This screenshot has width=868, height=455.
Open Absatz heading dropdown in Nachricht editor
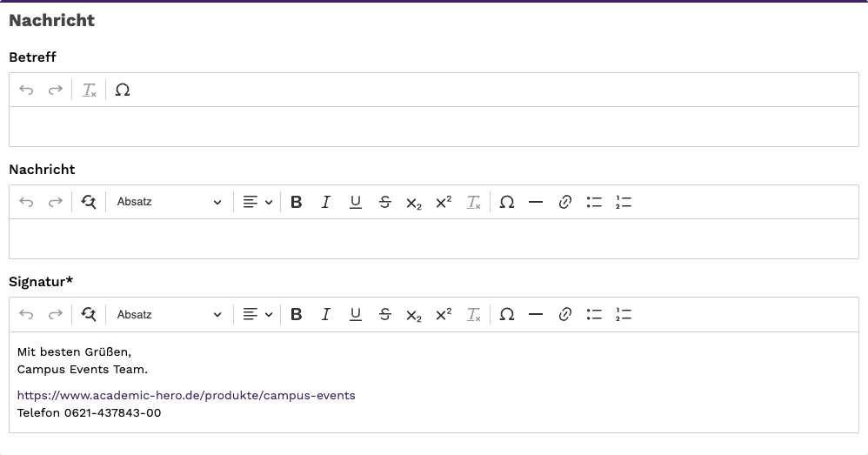point(169,202)
